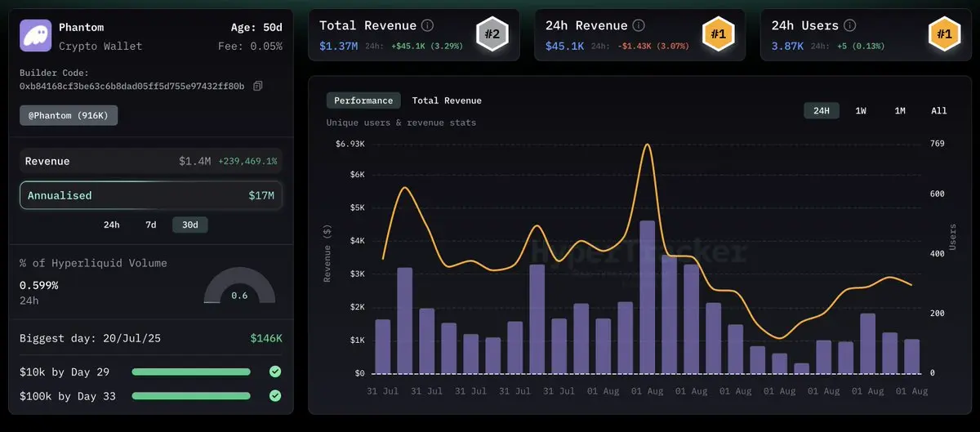Select the 24h revenue period
The image size is (980, 432).
pos(111,225)
